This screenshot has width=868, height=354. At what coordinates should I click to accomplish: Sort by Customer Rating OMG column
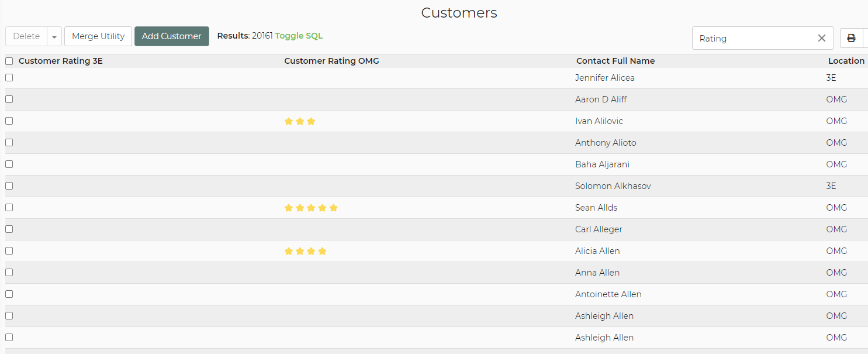331,61
